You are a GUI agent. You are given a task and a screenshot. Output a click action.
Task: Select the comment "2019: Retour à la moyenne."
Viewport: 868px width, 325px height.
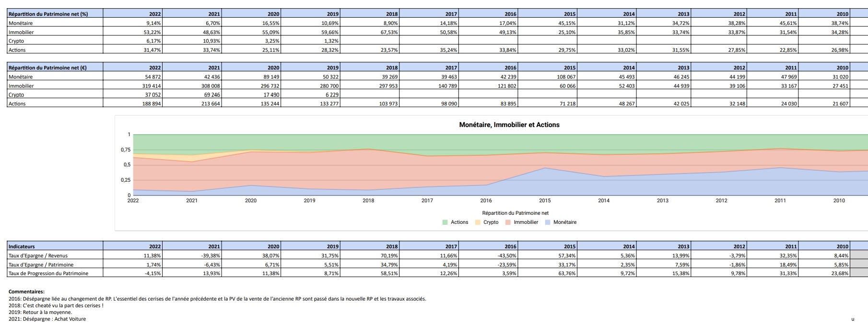[x=40, y=312]
